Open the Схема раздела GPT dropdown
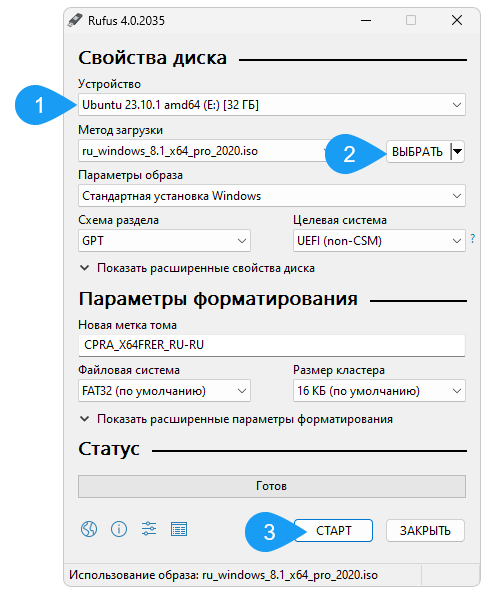The width and height of the screenshot is (487, 594). tap(164, 241)
